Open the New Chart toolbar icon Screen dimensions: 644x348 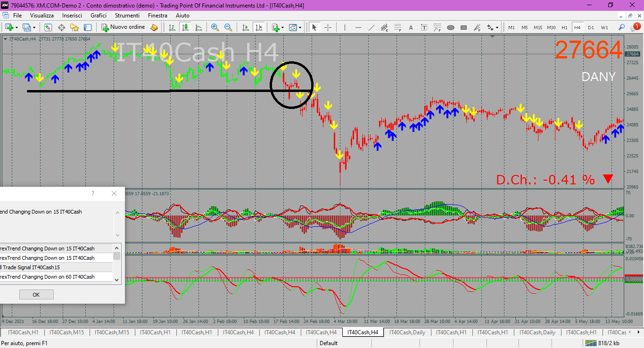(x=9, y=27)
